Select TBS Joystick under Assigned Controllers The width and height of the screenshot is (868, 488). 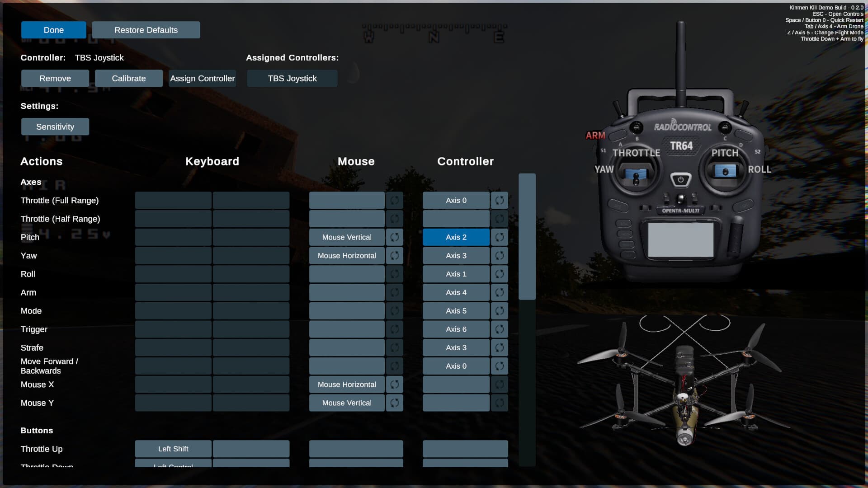point(292,78)
